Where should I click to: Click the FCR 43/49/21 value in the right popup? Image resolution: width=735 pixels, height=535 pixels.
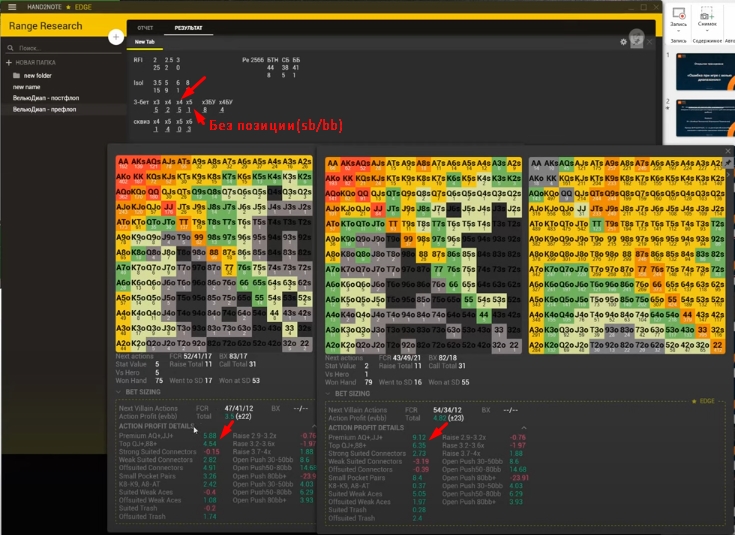406,358
